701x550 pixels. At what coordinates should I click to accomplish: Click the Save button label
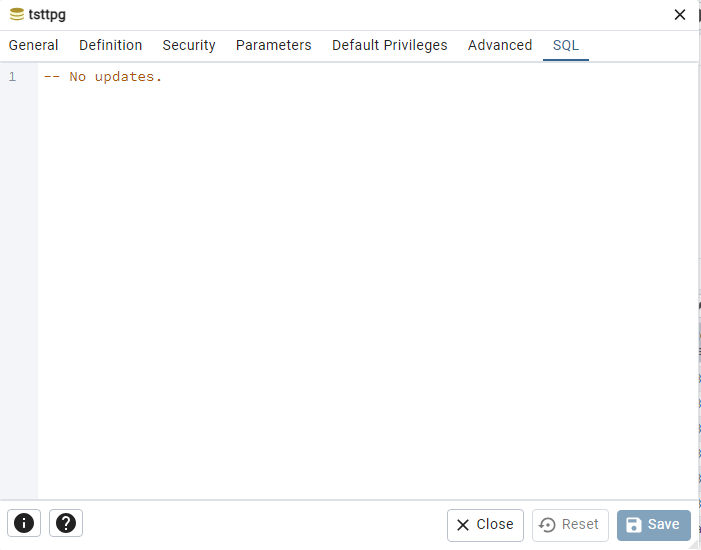pos(663,524)
